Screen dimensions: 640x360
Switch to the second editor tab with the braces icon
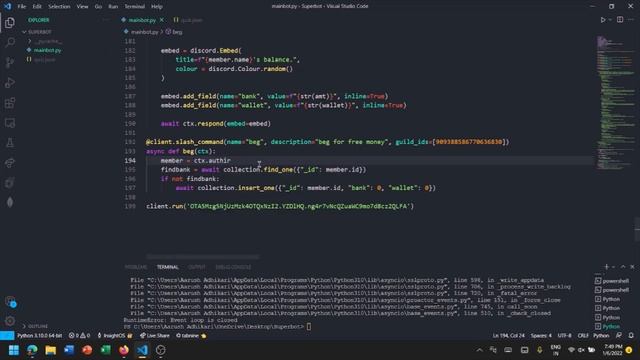pos(188,20)
